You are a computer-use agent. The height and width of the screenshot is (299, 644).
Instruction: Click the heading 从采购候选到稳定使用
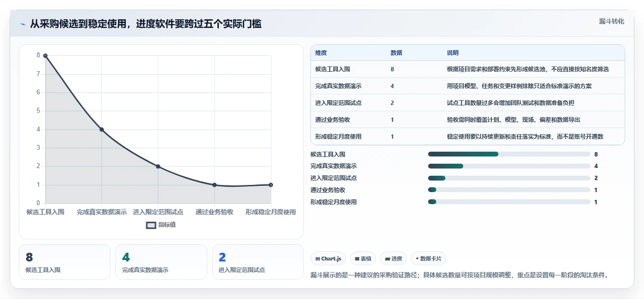[x=146, y=24]
